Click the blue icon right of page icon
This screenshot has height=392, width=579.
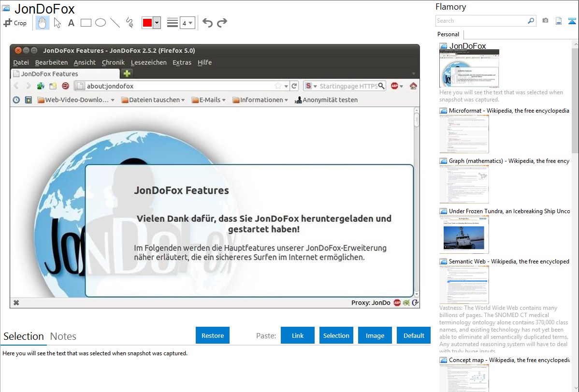tap(572, 21)
